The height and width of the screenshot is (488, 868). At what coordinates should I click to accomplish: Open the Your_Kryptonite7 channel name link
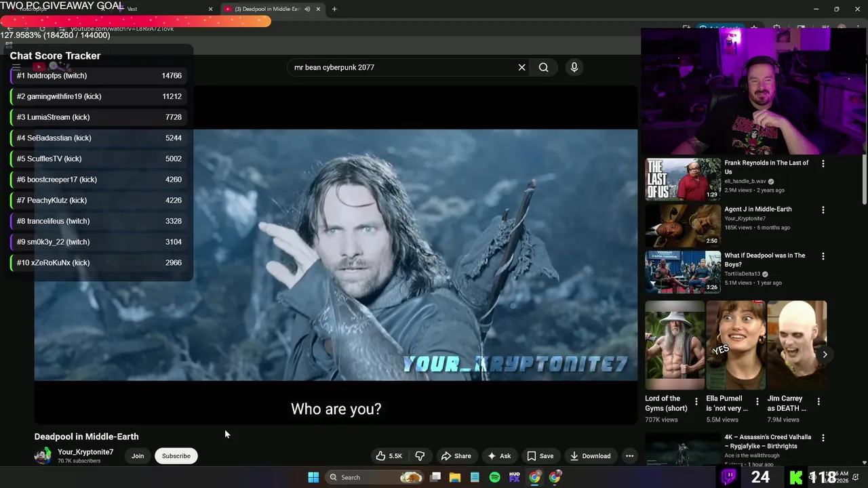85,452
